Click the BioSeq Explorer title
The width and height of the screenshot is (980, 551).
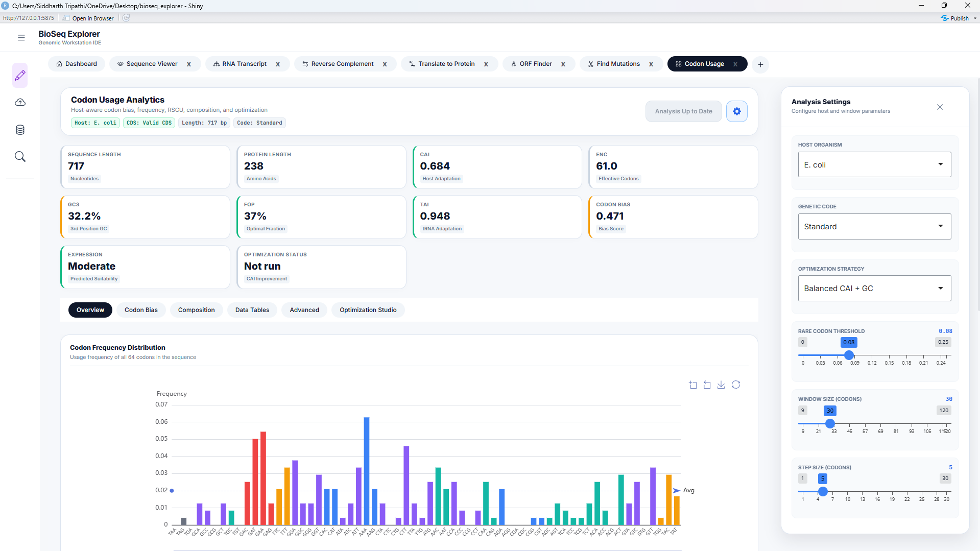click(69, 34)
